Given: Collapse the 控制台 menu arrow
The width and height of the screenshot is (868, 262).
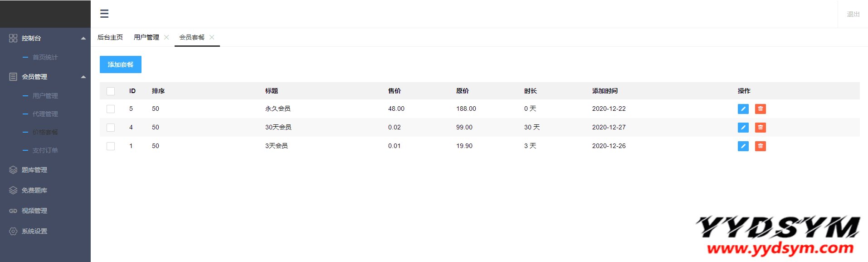Looking at the screenshot, I should pos(83,38).
